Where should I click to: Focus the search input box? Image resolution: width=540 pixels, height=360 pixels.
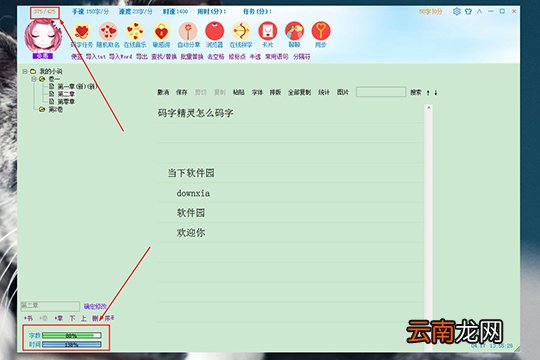tap(381, 92)
